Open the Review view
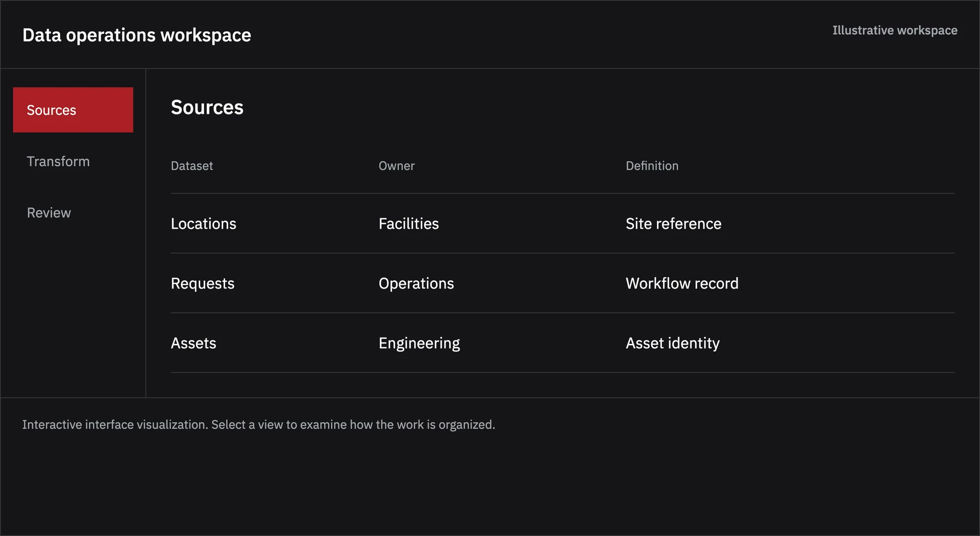 pos(73,212)
